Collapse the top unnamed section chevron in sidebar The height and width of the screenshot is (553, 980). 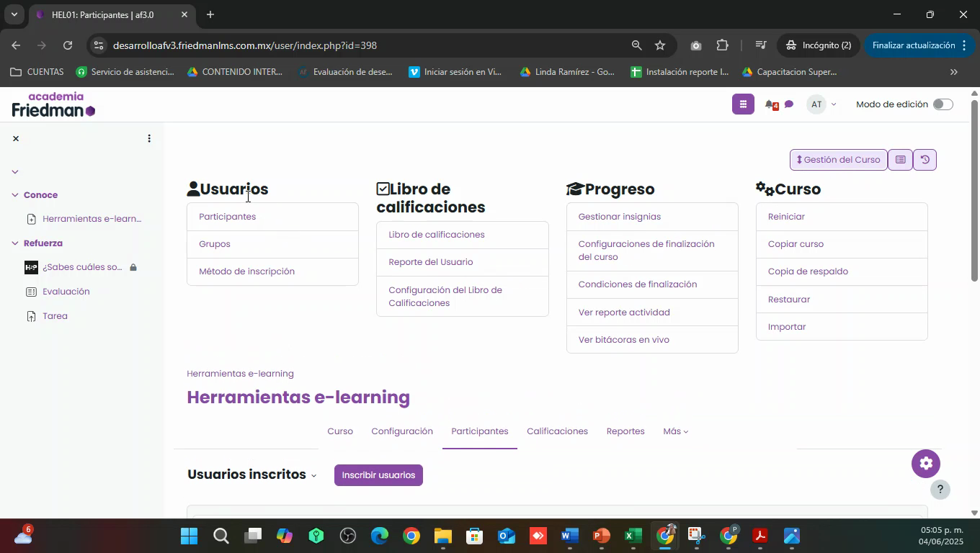15,171
